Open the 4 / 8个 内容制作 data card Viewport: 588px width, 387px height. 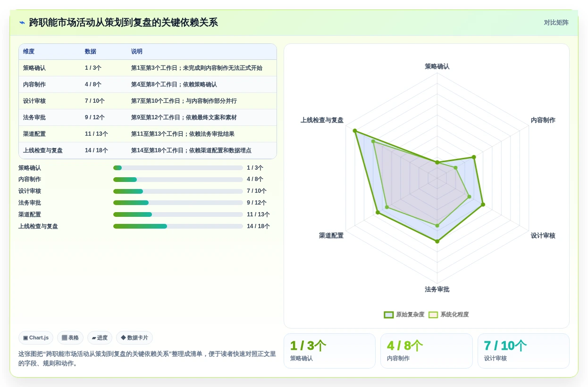click(x=427, y=351)
